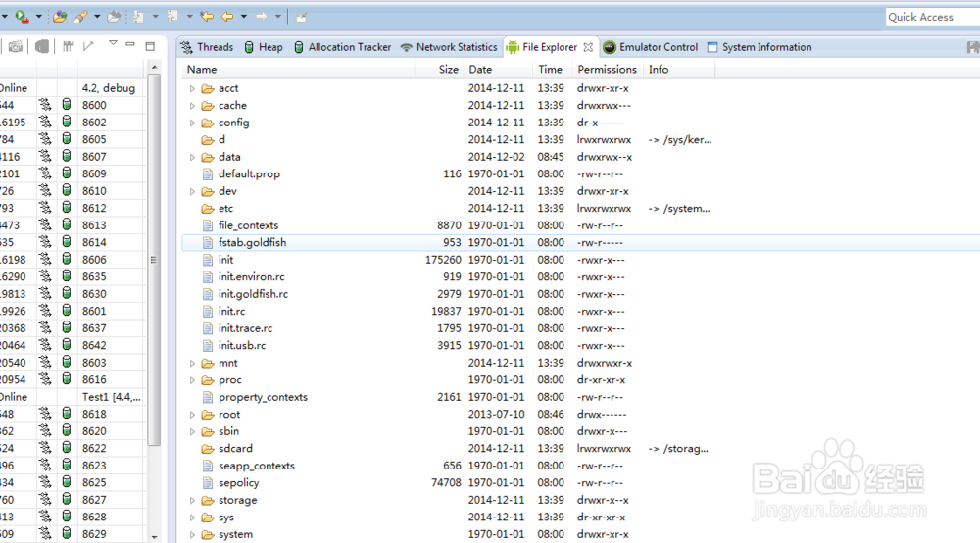Select the sdcard folder icon

pyautogui.click(x=208, y=449)
